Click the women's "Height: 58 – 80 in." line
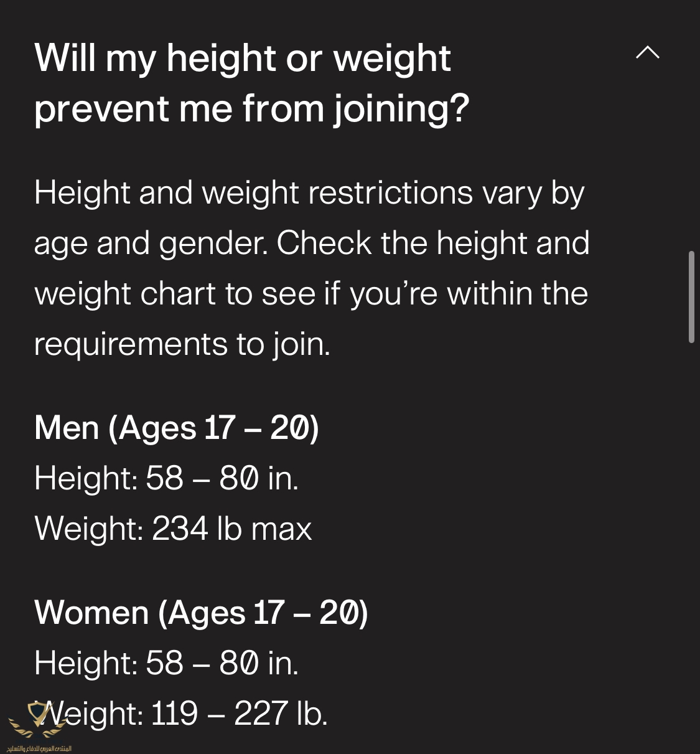This screenshot has height=754, width=700. point(166,662)
